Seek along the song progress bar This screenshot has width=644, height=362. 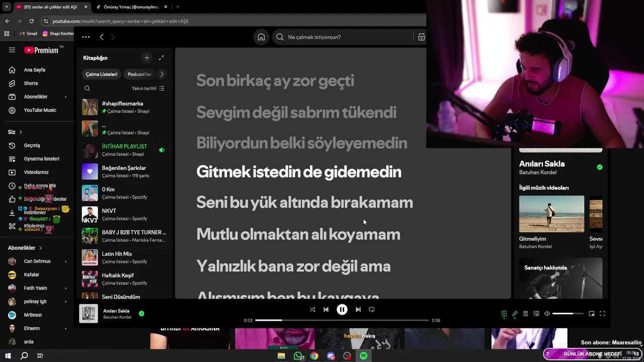coord(342,320)
